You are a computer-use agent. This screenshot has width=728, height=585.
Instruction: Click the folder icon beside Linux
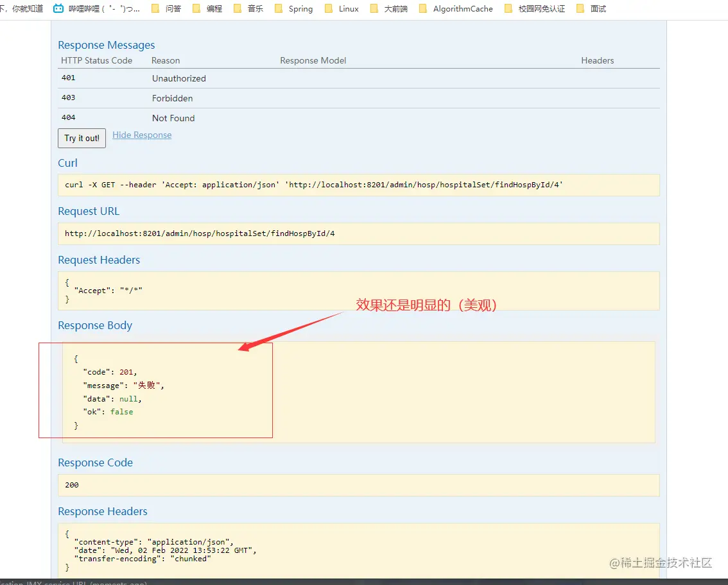tap(329, 8)
